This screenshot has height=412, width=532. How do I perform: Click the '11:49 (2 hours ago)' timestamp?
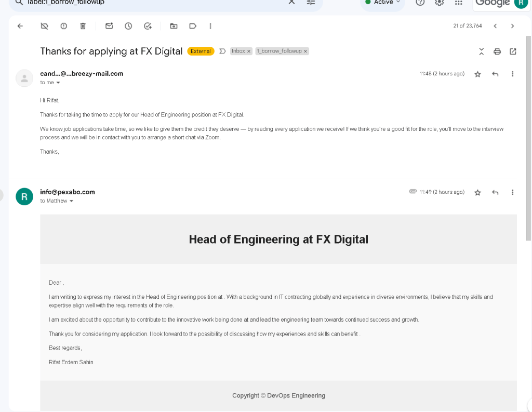coord(442,192)
